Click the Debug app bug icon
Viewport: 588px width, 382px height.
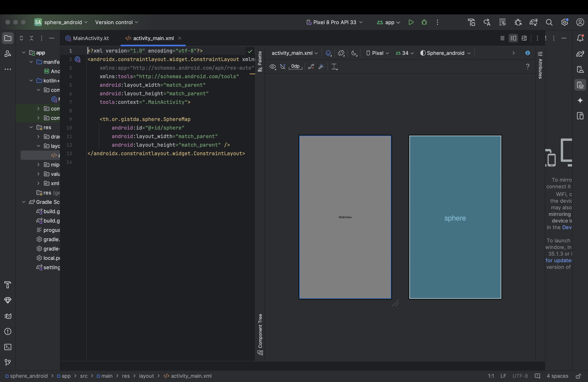[424, 22]
